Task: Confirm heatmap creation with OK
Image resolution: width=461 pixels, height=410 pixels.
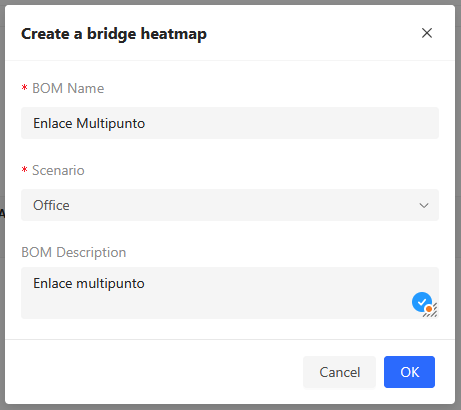Action: pyautogui.click(x=409, y=372)
